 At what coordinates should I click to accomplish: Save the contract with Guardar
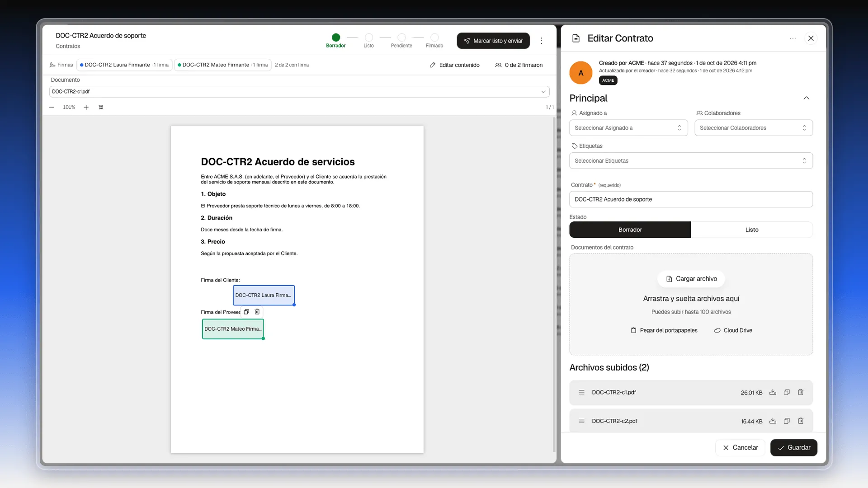point(794,447)
